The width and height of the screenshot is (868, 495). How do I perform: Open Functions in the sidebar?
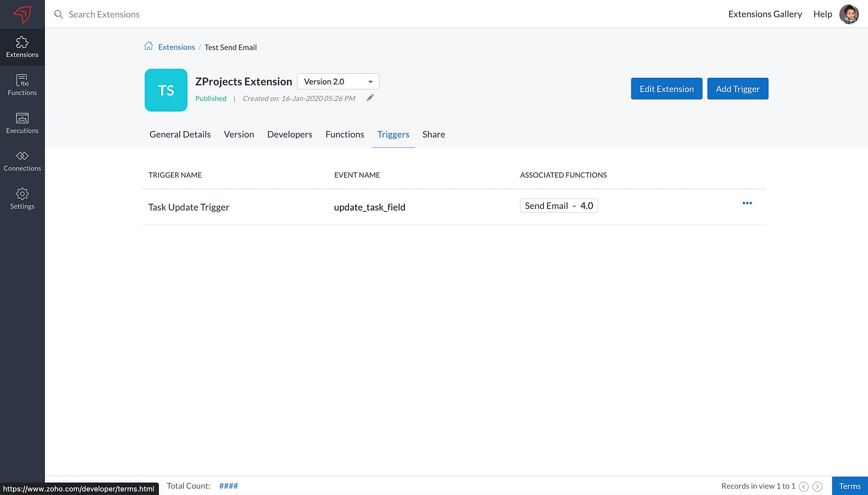(x=22, y=85)
